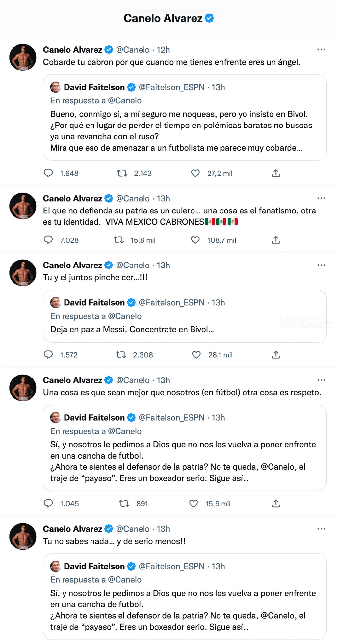Screen dimensions: 337x644
Task: Open more options on 'Tu no sabes nada' tweet
Action: point(321,529)
